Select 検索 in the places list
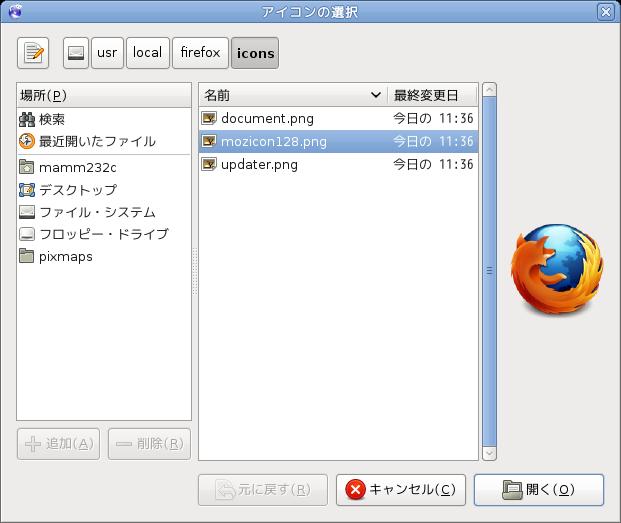Viewport: 621px width, 523px height. coord(104,119)
